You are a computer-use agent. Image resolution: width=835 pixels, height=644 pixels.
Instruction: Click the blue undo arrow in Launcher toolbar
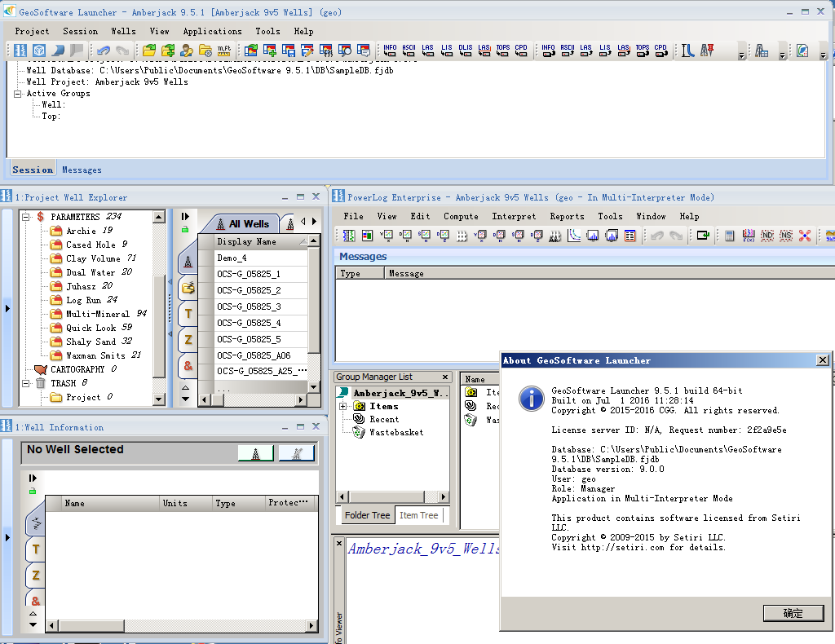pos(104,51)
